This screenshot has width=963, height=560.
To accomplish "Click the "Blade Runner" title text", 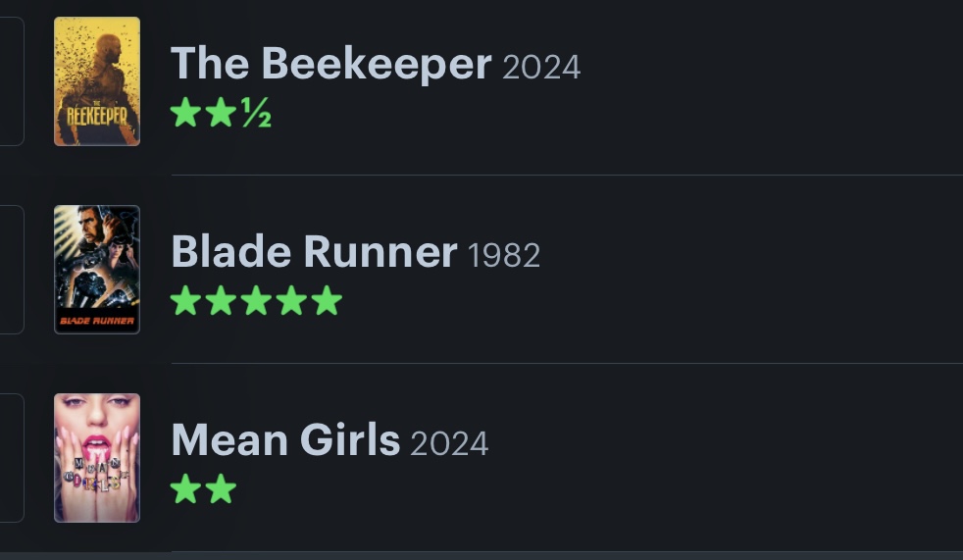I will (314, 253).
